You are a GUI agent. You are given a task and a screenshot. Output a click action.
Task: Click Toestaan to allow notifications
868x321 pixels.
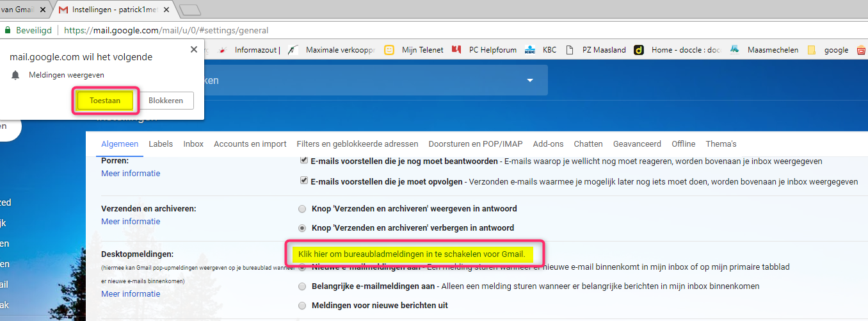pyautogui.click(x=105, y=101)
